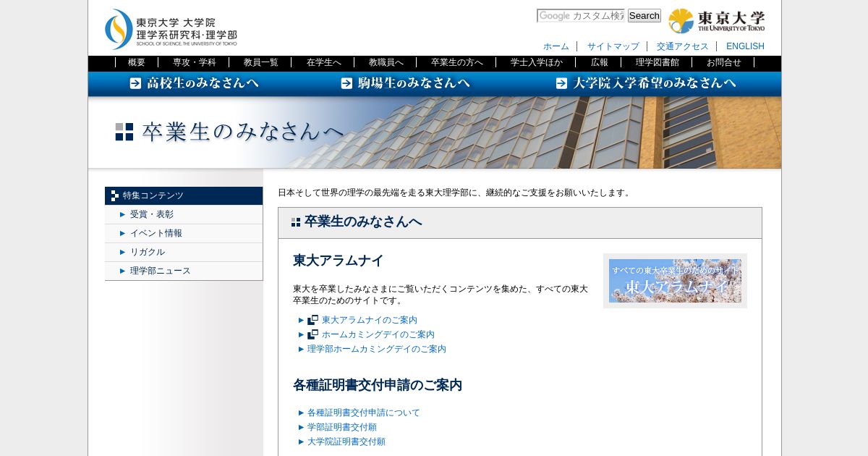Open 理学図書館 menu item
Screen dimensions: 868x456
tap(657, 62)
